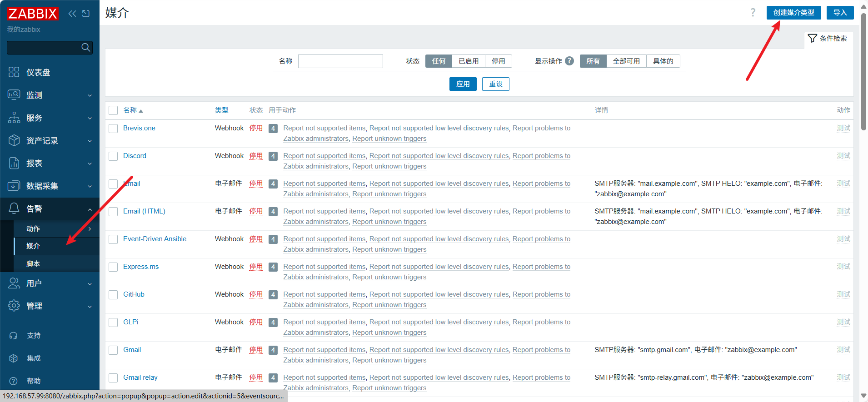Click the ZABBIX logo
868x402 pixels.
point(33,14)
